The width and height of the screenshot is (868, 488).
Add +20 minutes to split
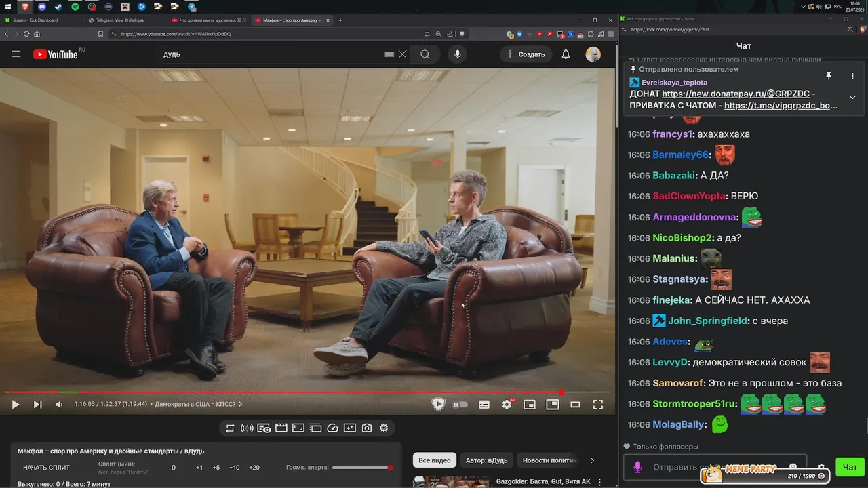click(254, 468)
